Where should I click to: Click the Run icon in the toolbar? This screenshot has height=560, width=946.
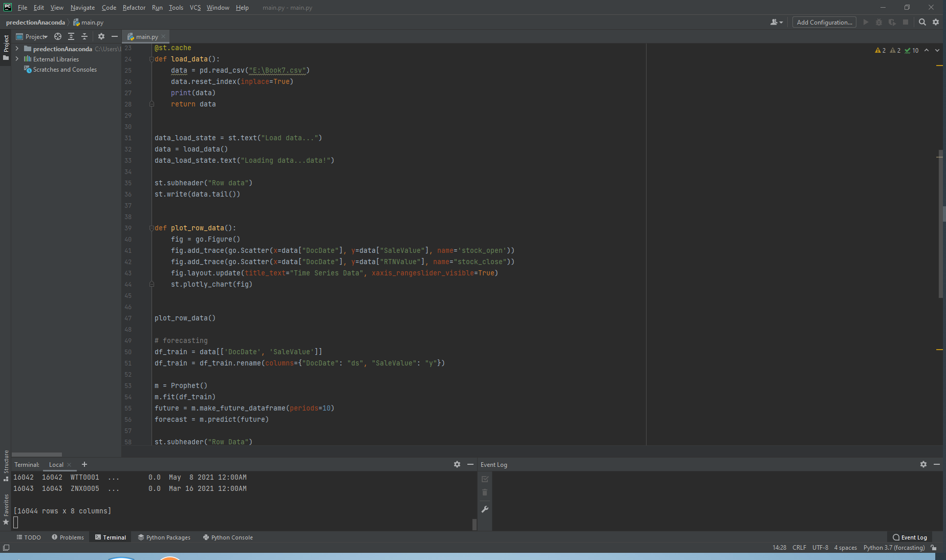click(x=866, y=22)
